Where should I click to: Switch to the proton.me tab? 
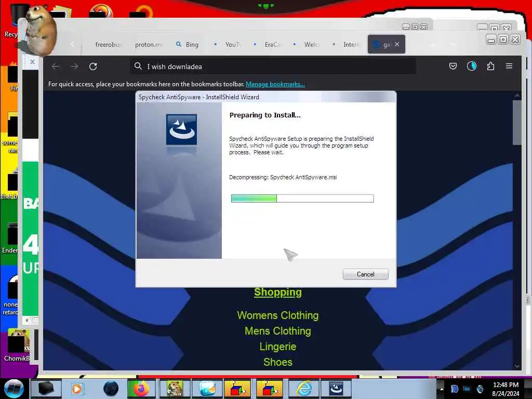click(149, 45)
